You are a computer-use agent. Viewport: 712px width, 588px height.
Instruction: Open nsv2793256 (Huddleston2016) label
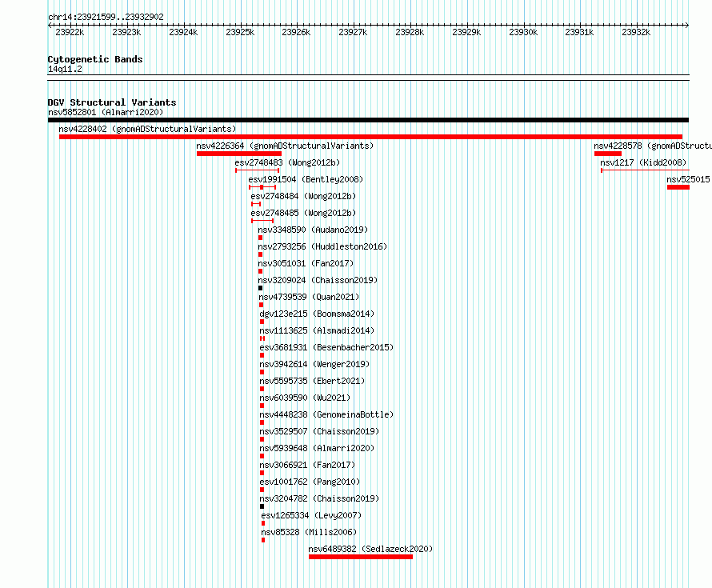coord(322,246)
